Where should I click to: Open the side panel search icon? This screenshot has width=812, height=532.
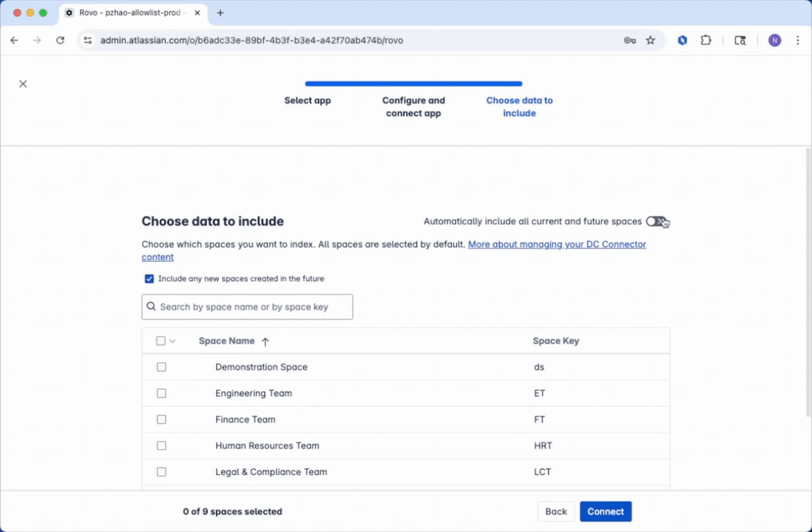point(740,41)
